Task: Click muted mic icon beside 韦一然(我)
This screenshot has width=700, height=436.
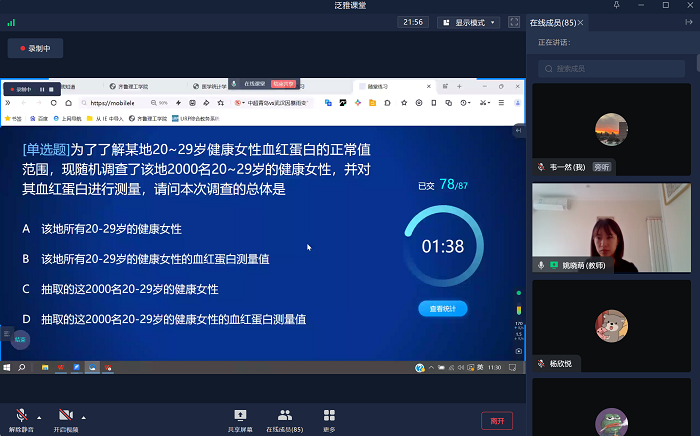Action: [x=541, y=167]
